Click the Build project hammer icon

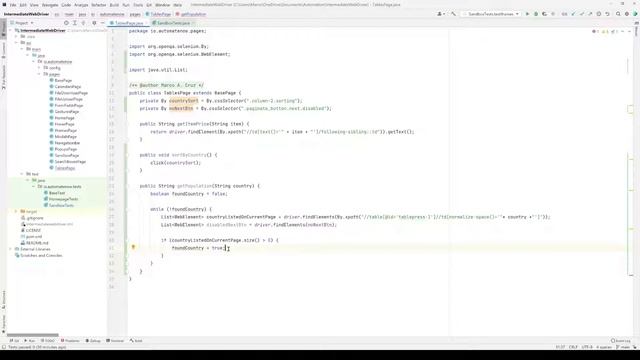pyautogui.click(x=453, y=14)
